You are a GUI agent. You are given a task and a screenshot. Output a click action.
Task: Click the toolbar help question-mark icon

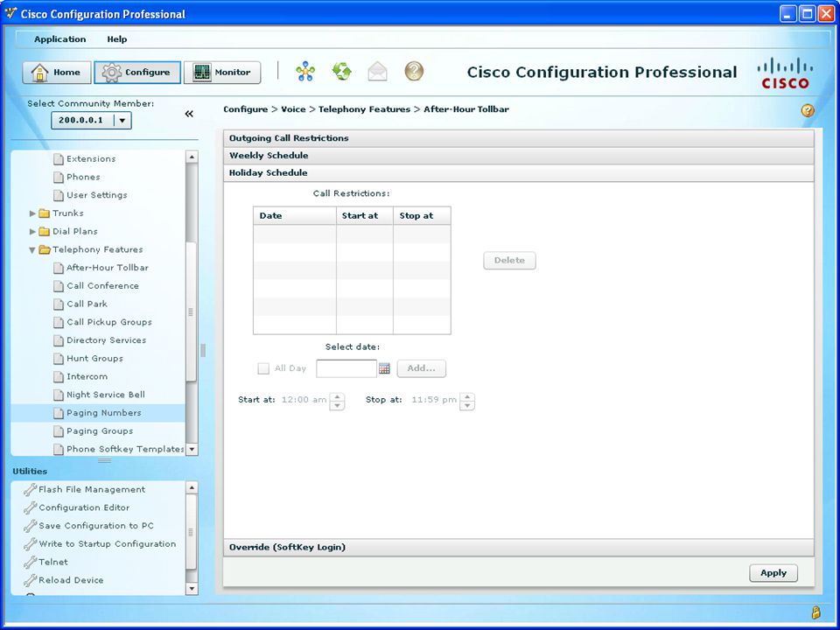pyautogui.click(x=414, y=71)
